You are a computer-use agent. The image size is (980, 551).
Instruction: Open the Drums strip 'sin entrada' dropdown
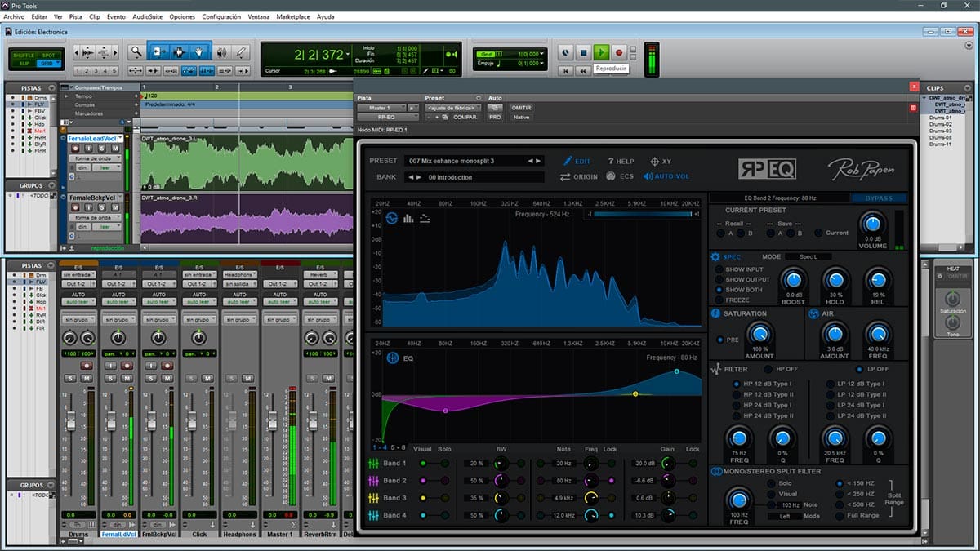[x=78, y=274]
